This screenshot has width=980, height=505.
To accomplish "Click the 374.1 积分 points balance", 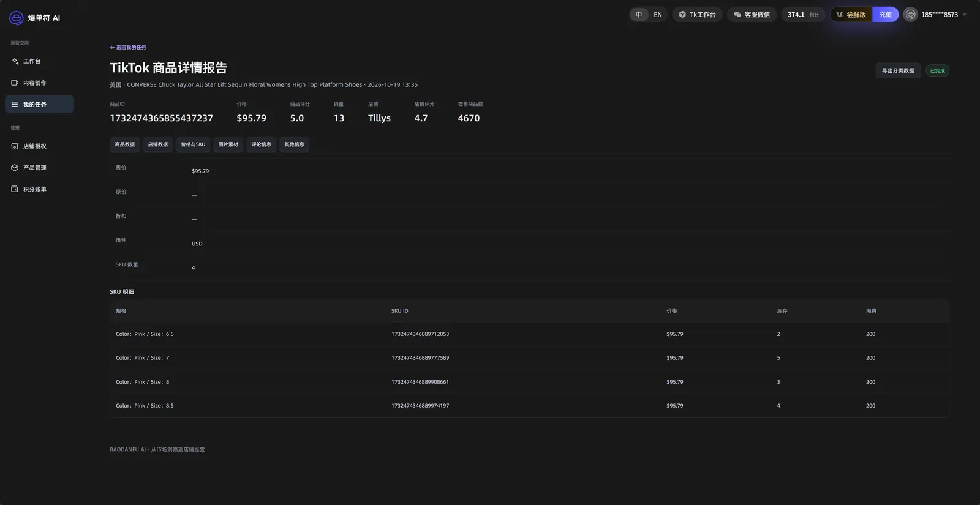I will (803, 15).
